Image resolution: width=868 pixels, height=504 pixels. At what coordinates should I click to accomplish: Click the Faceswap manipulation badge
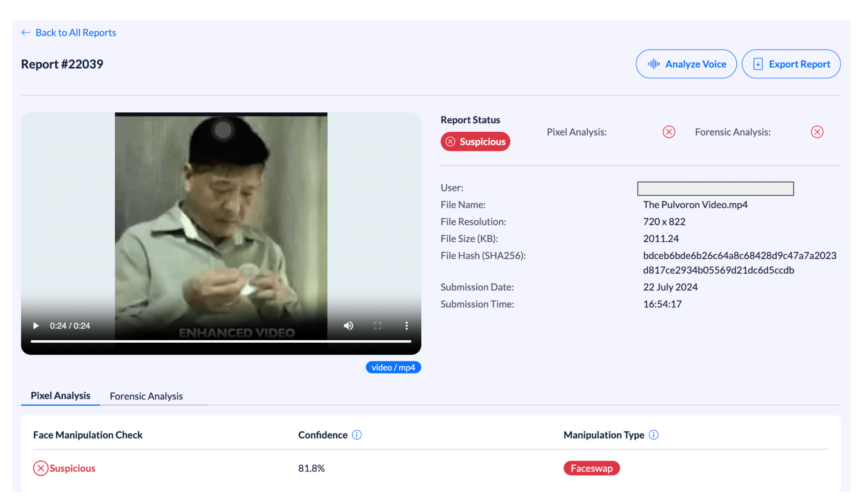[x=591, y=468]
